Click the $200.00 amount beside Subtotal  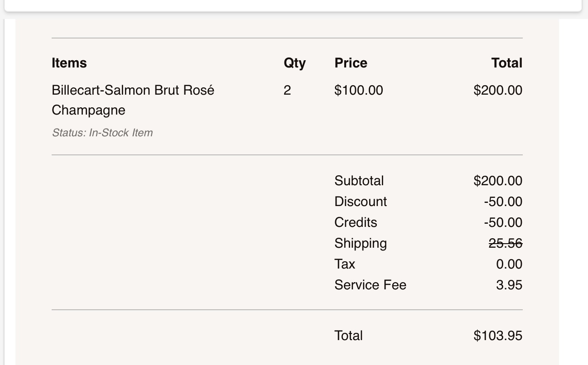[x=497, y=181]
